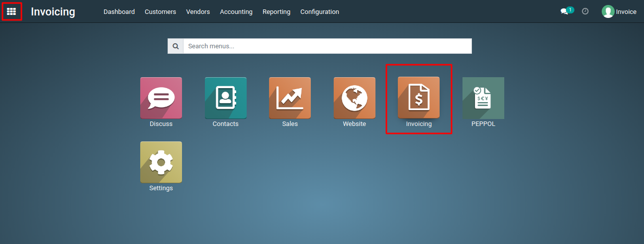
Task: Open the PEPPOL app
Action: [x=483, y=98]
